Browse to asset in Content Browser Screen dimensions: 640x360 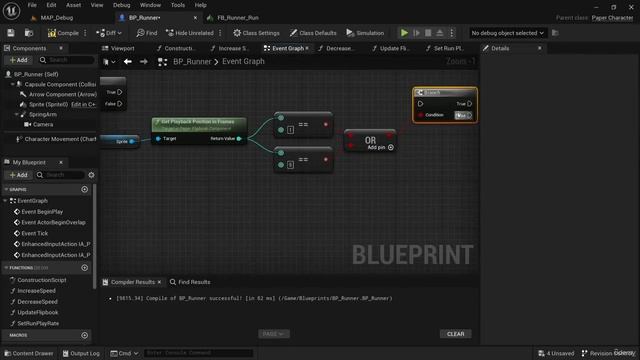tap(29, 33)
